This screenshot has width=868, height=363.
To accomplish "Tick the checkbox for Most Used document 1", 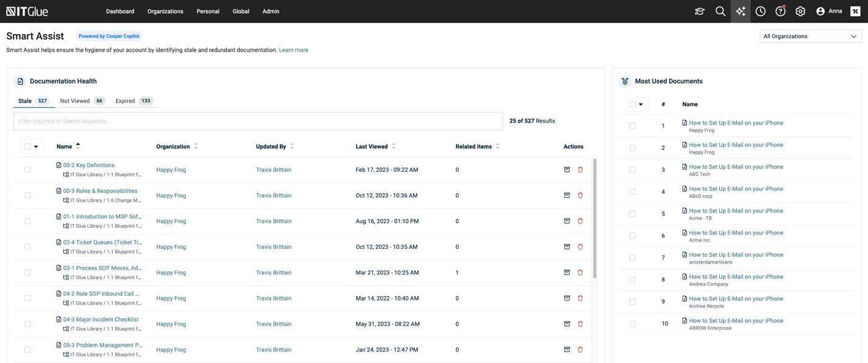I will pyautogui.click(x=632, y=126).
